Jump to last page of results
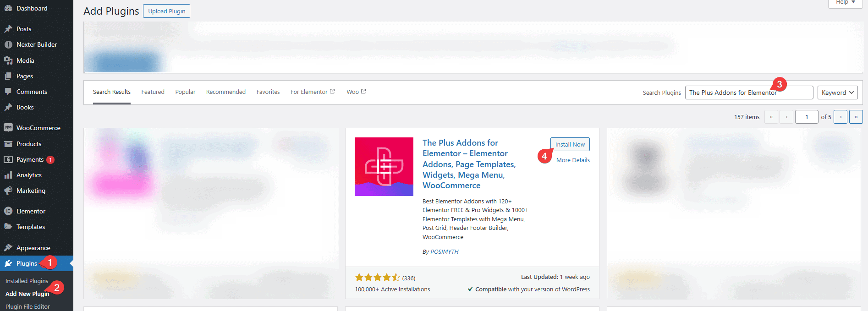868x311 pixels. (x=856, y=117)
